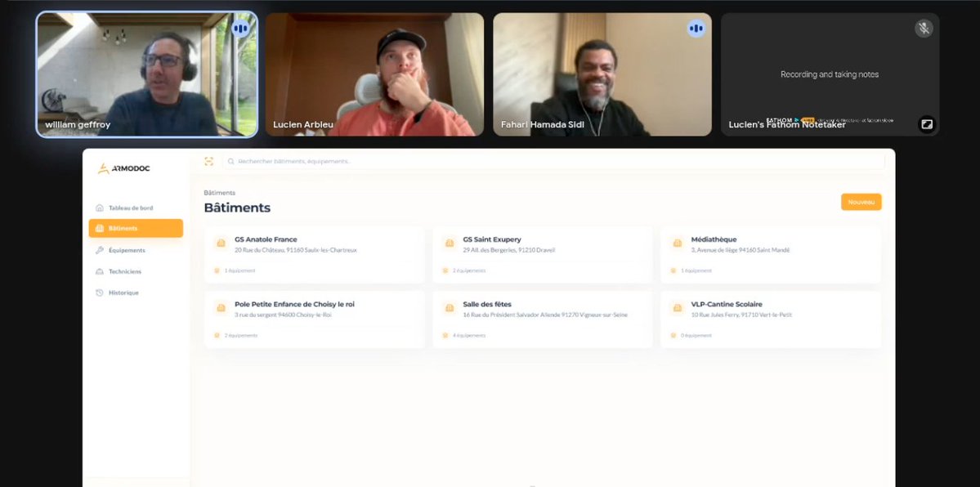980x487 pixels.
Task: Select william geffroy's video tile
Action: (147, 74)
